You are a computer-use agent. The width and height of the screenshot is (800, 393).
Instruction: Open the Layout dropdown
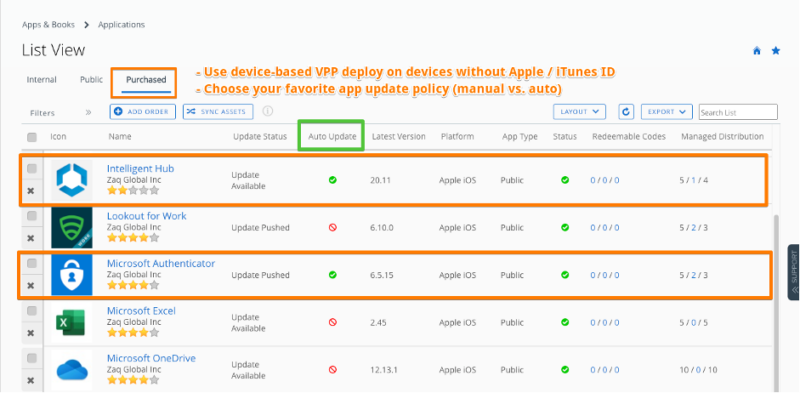pos(579,112)
